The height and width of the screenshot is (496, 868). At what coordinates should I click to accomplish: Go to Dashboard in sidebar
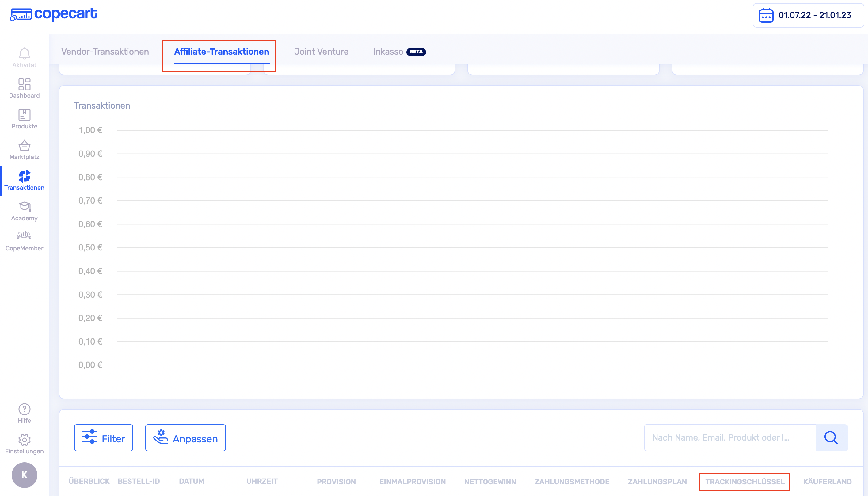[x=24, y=88]
